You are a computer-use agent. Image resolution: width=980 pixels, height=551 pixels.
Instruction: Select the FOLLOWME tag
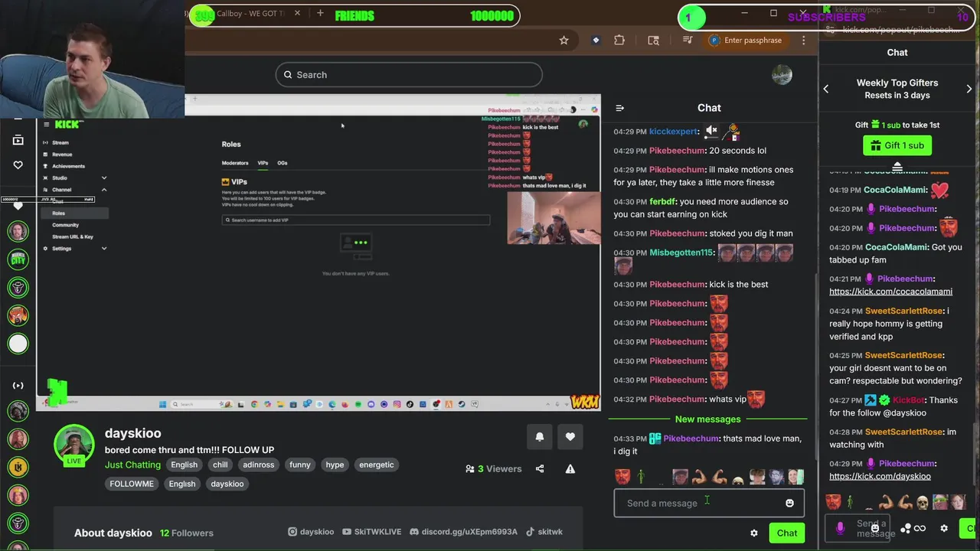[x=132, y=484]
